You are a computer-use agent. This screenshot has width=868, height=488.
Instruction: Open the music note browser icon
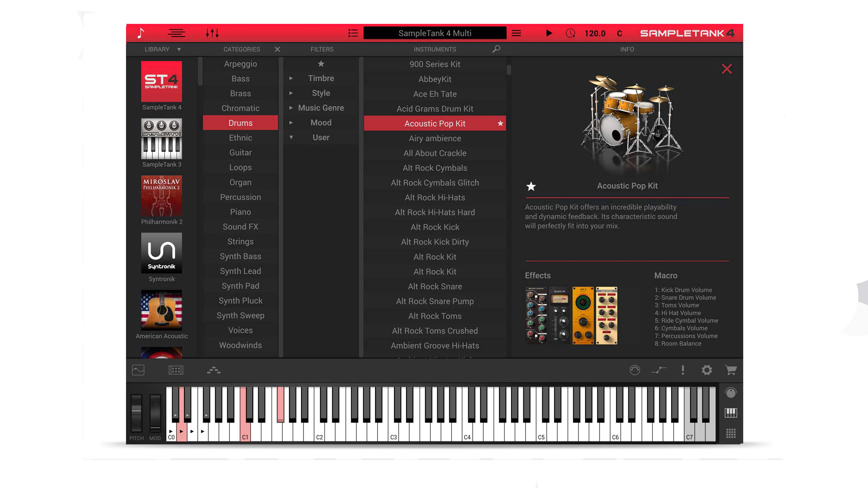141,33
